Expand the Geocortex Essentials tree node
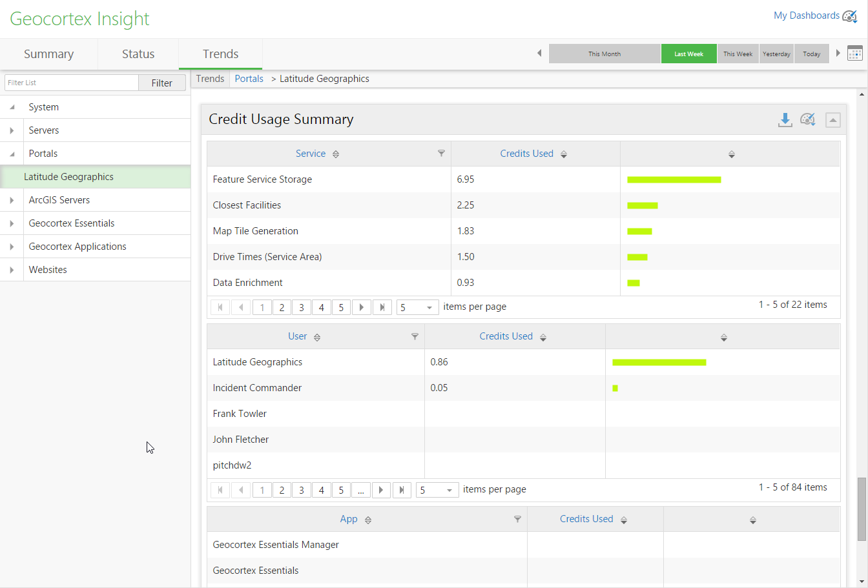The height and width of the screenshot is (588, 868). (12, 223)
